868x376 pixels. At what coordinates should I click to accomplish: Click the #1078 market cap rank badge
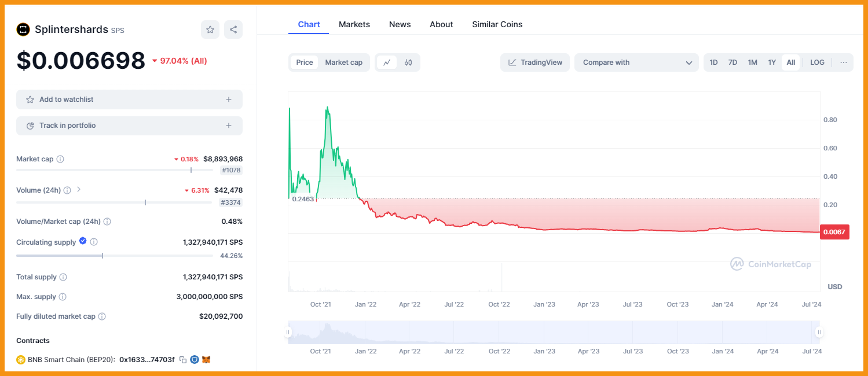pos(232,170)
